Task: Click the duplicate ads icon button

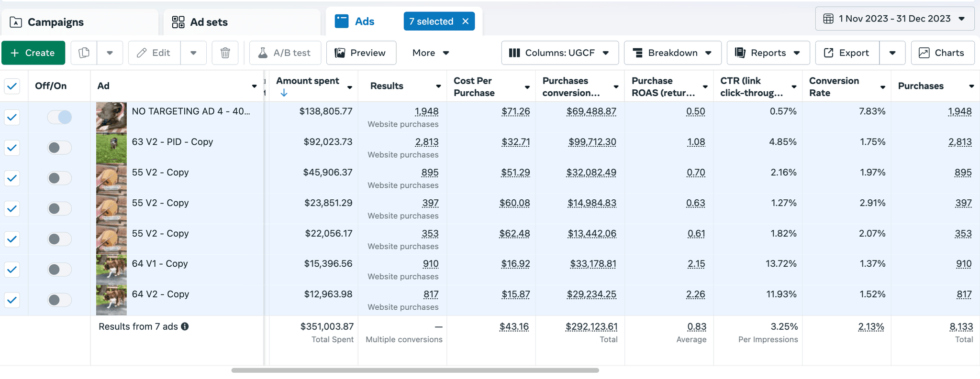Action: point(84,53)
